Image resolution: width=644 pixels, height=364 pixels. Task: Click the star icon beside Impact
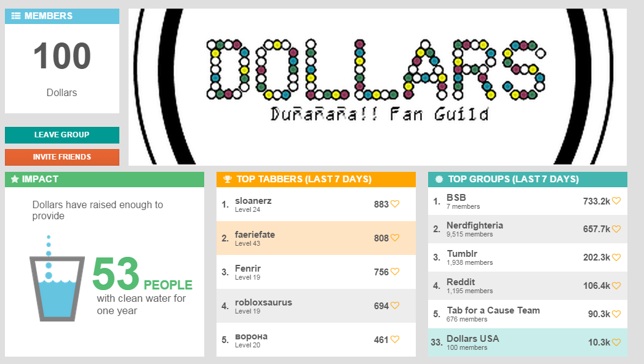(x=15, y=179)
